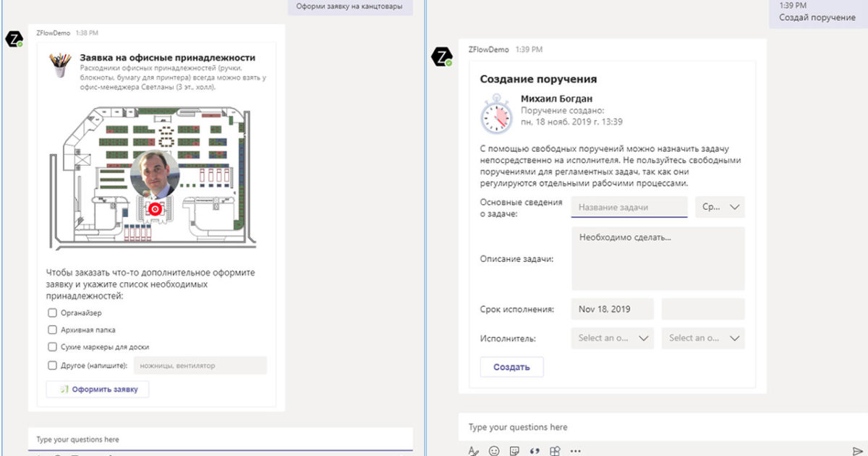Check the Архивная папка checkbox
This screenshot has width=868, height=456.
coord(52,331)
